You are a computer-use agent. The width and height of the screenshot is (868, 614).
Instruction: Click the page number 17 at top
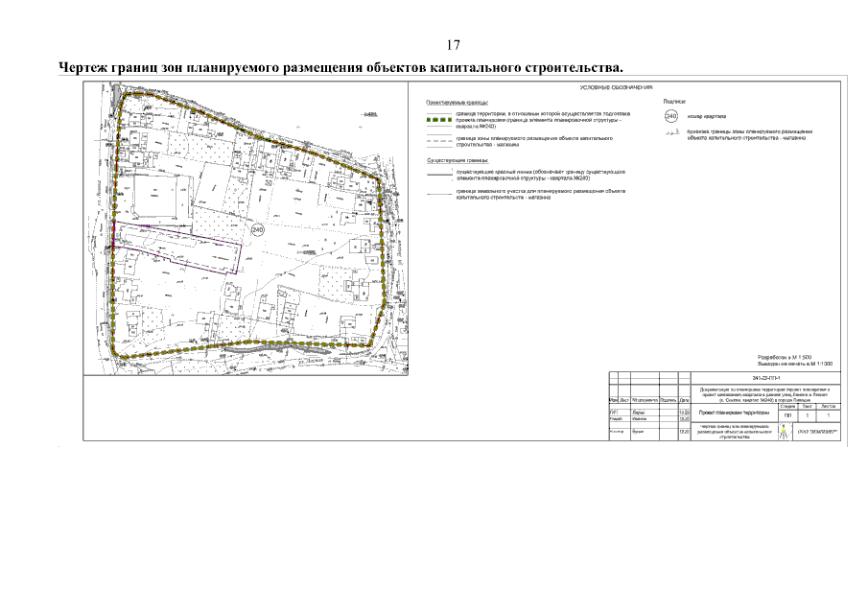coord(454,45)
